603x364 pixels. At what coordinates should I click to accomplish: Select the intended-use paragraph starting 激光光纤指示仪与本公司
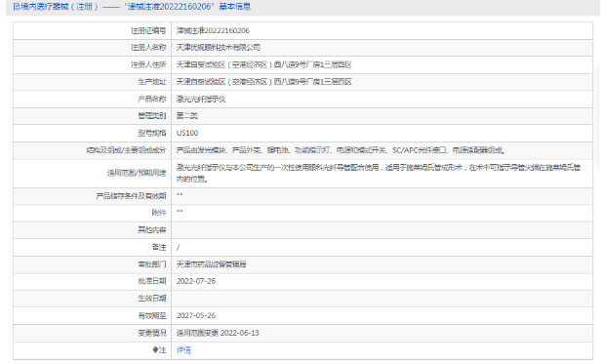(x=379, y=173)
